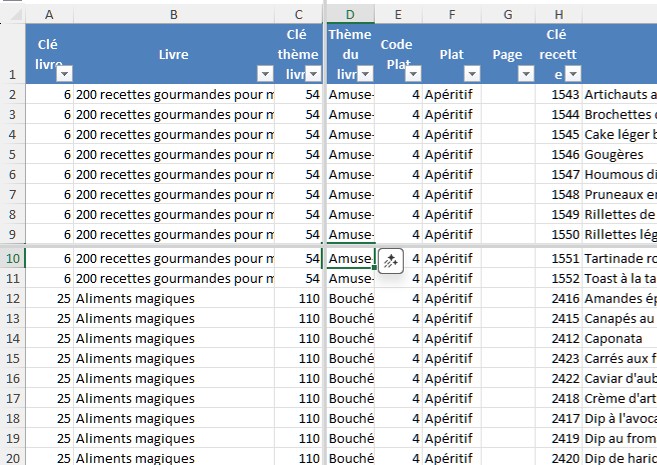Image resolution: width=657 pixels, height=465 pixels.
Task: Open the 'Clé livre' filter dropdown
Action: point(64,74)
